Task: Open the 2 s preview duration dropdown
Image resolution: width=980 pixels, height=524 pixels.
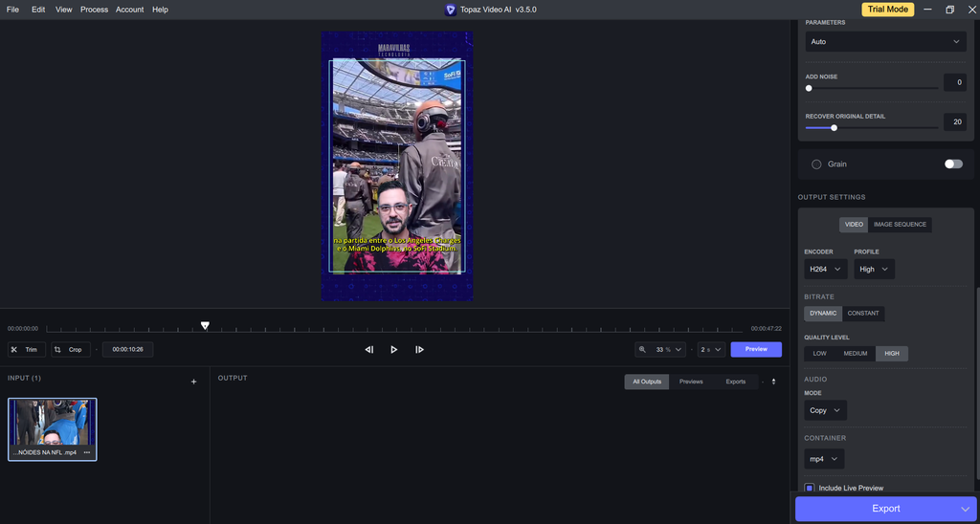Action: (711, 350)
